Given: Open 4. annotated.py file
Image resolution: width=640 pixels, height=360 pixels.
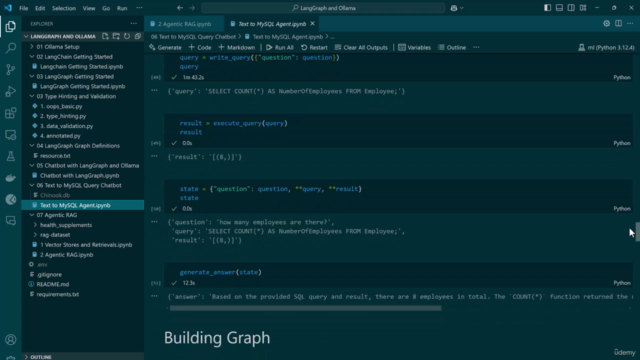Looking at the screenshot, I should click(x=82, y=136).
